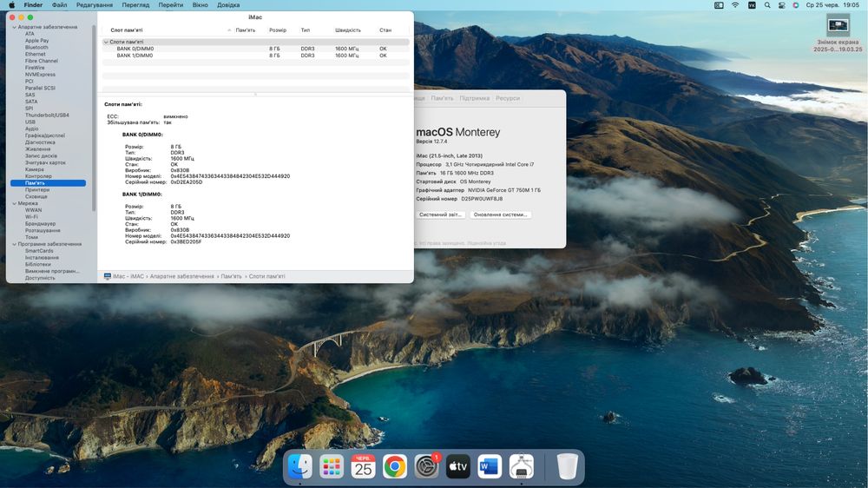Select Apple Pay in the sidebar
The width and height of the screenshot is (868, 488).
(36, 41)
